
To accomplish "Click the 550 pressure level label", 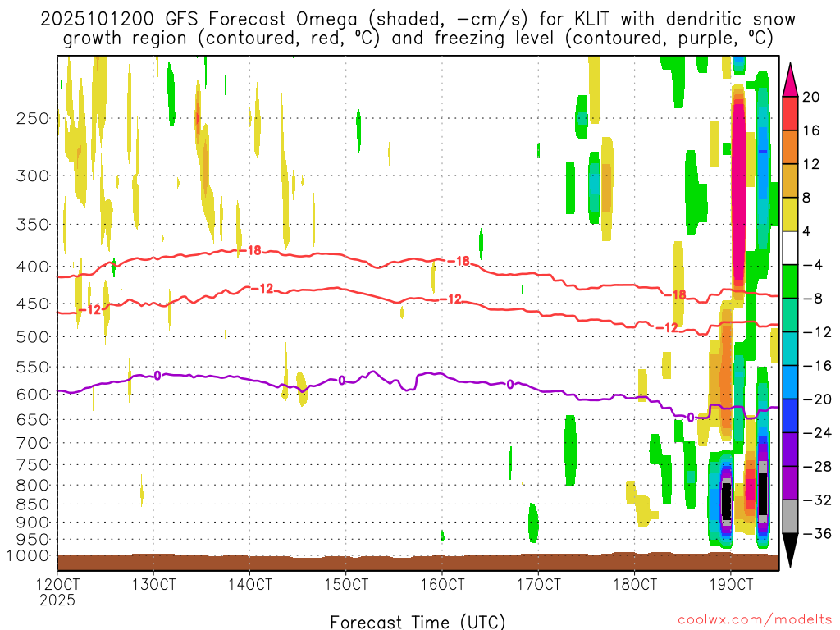I will pyautogui.click(x=33, y=367).
